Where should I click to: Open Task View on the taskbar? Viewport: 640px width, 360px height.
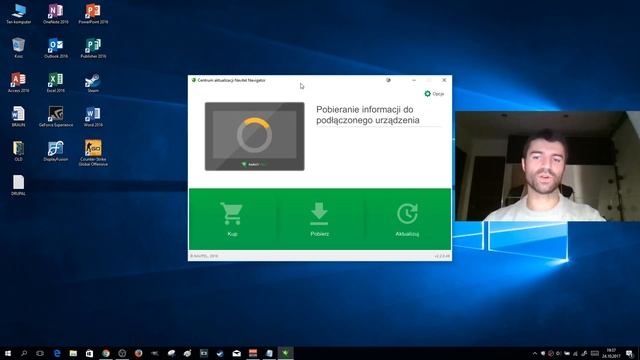pos(40,353)
